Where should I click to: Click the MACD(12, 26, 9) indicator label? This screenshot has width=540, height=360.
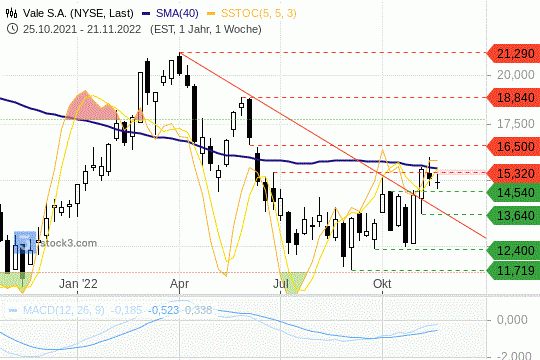pos(63,310)
